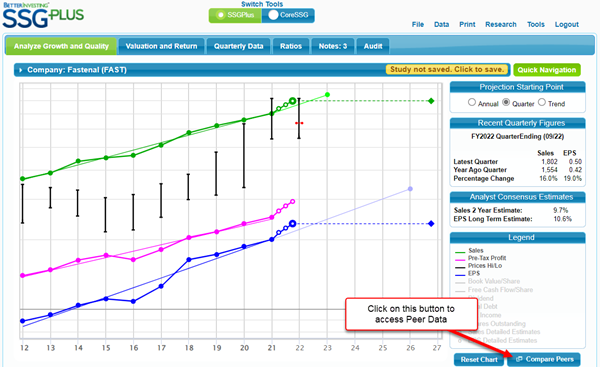Open the File menu
This screenshot has width=600, height=367.
coord(418,24)
